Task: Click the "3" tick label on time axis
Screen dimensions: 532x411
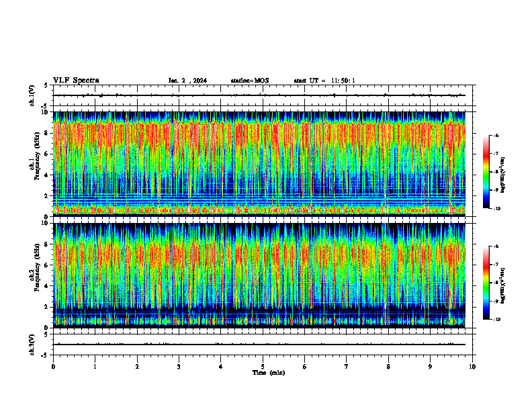Action: pyautogui.click(x=179, y=367)
